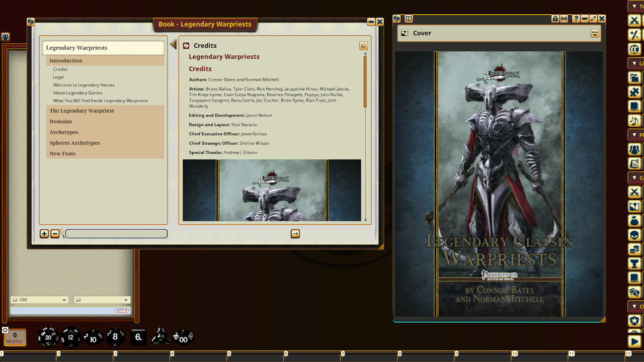Collapse the book's table of contents
Image resolution: width=644 pixels, height=362 pixels.
tap(173, 44)
